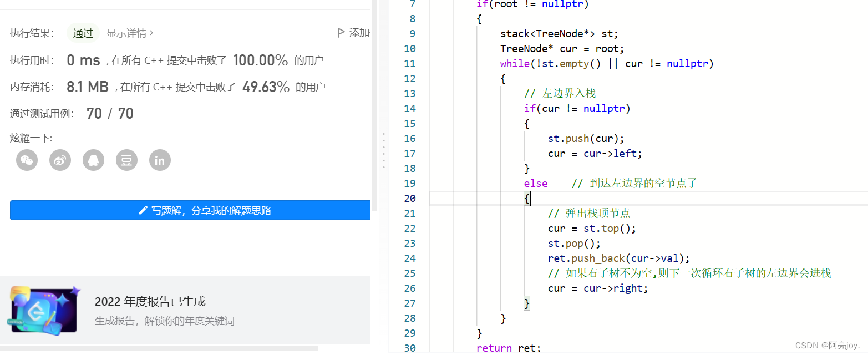Click the flag icon next to 添加

tap(341, 33)
